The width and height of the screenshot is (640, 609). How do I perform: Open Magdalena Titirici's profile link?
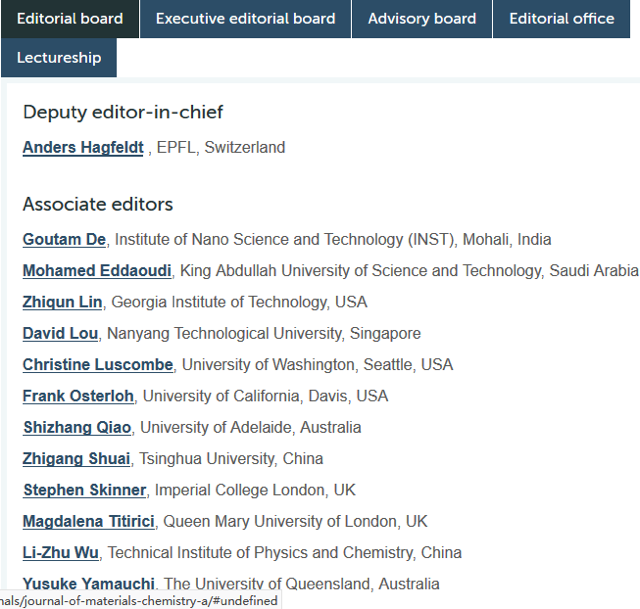[89, 521]
